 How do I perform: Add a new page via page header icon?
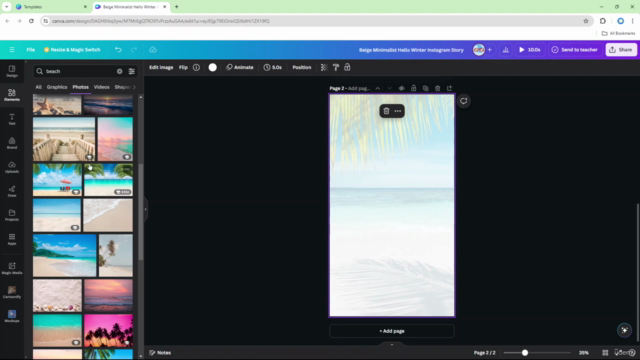[449, 88]
